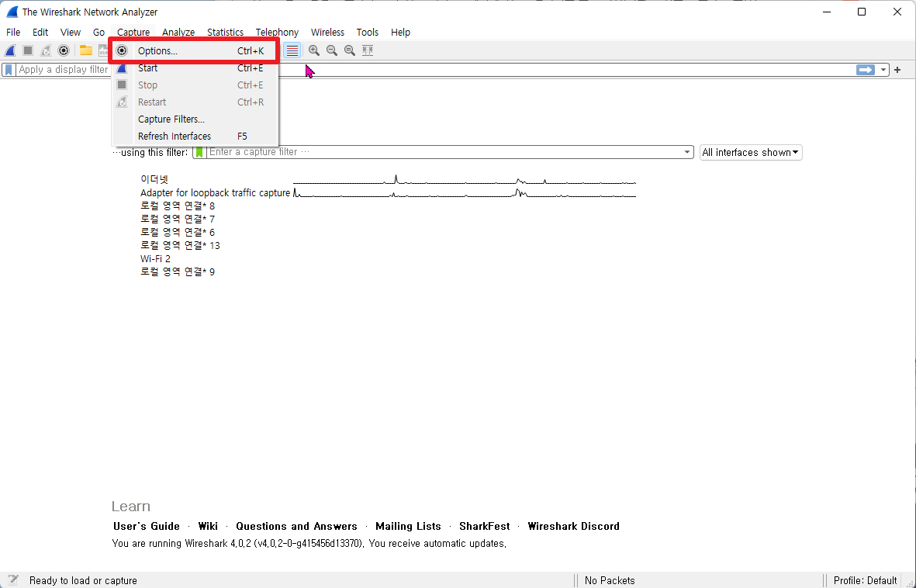Click the shark fin start capture toolbar icon
This screenshot has height=588, width=916.
tap(10, 51)
